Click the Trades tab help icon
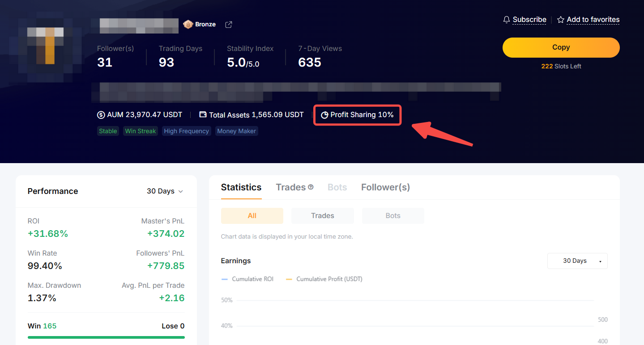Image resolution: width=644 pixels, height=345 pixels. [311, 187]
